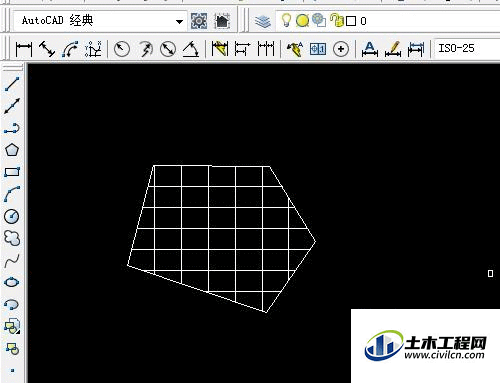Click the Arc Length dimension tool

70,49
